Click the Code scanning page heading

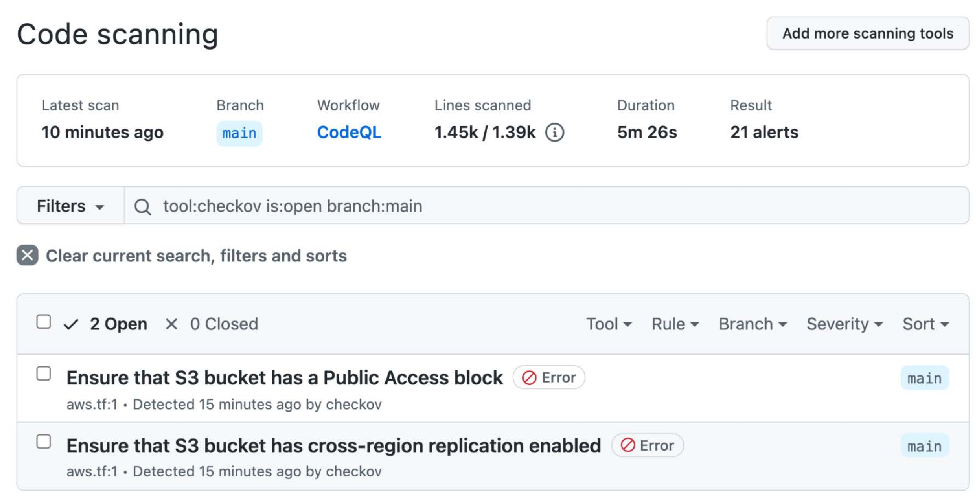pyautogui.click(x=117, y=34)
